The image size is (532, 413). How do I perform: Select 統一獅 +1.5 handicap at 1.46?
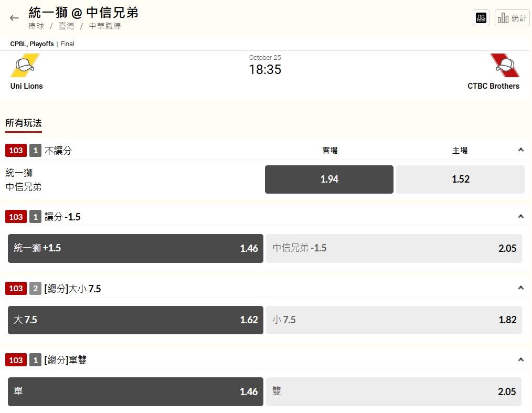tap(135, 248)
